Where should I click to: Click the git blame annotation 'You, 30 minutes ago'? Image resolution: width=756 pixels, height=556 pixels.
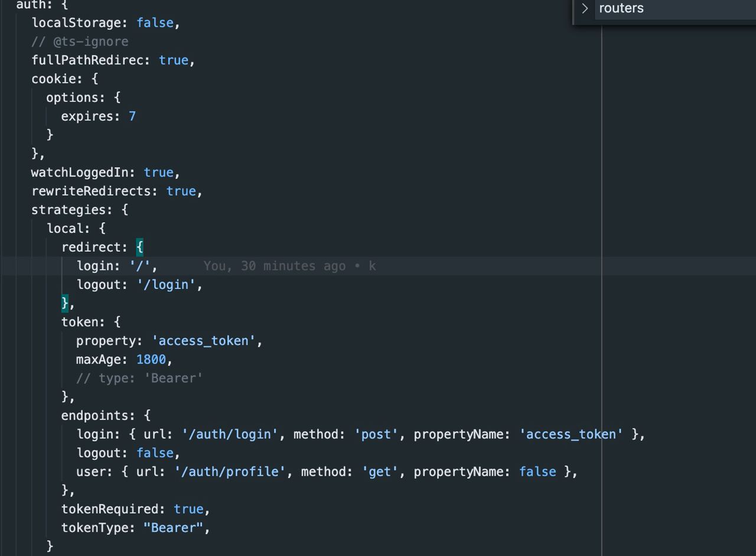(275, 266)
